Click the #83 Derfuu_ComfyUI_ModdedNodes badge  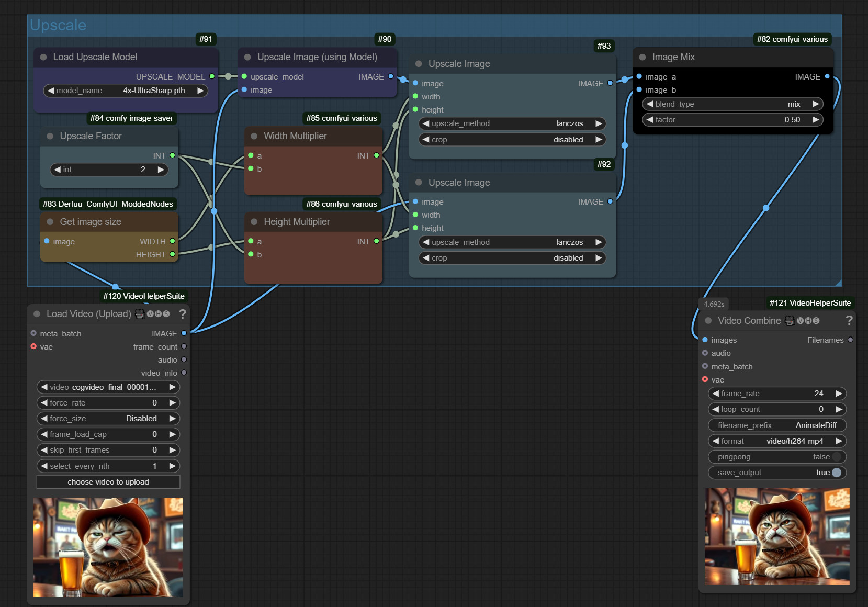pyautogui.click(x=108, y=204)
